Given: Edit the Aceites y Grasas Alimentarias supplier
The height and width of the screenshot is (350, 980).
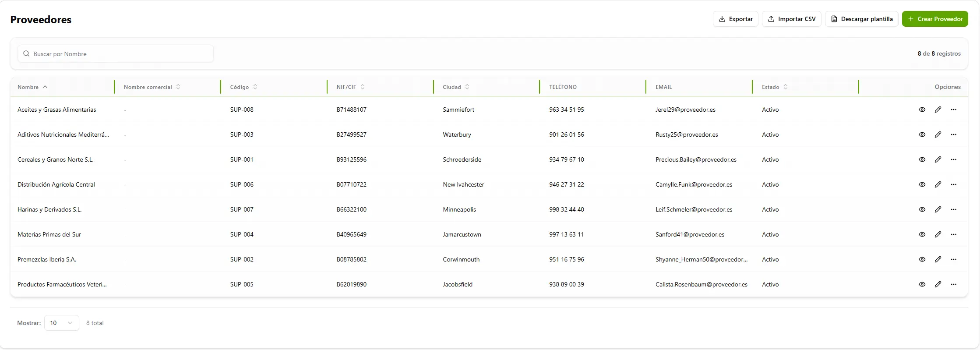Looking at the screenshot, I should pyautogui.click(x=938, y=110).
